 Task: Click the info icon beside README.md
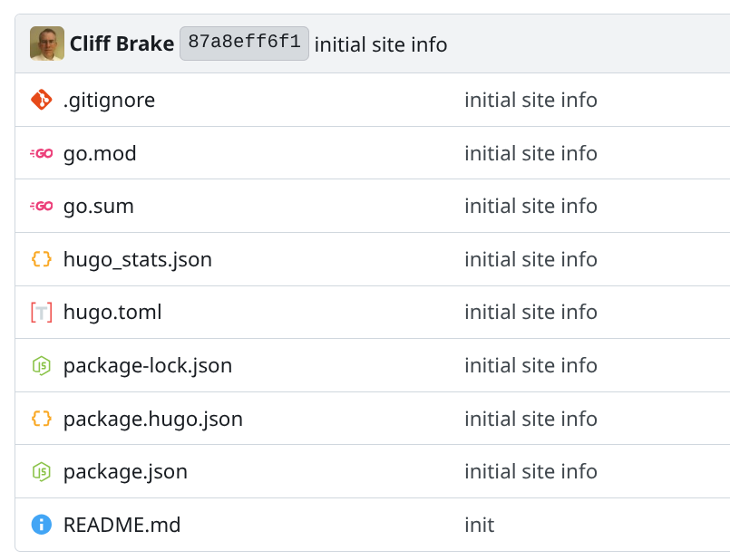pyautogui.click(x=42, y=525)
